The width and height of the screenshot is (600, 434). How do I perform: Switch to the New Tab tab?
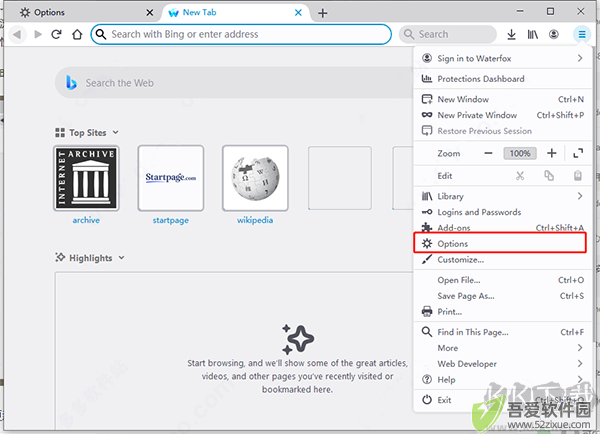click(x=236, y=13)
